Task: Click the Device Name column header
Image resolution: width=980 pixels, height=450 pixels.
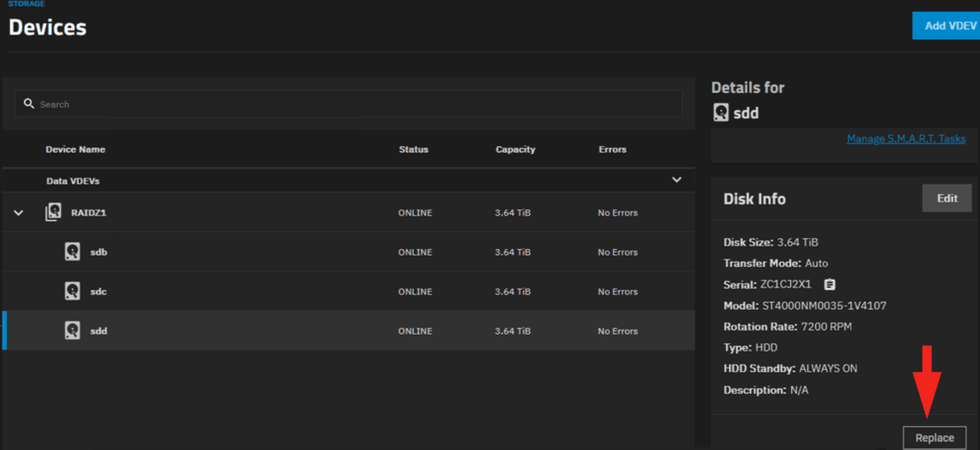Action: (76, 149)
